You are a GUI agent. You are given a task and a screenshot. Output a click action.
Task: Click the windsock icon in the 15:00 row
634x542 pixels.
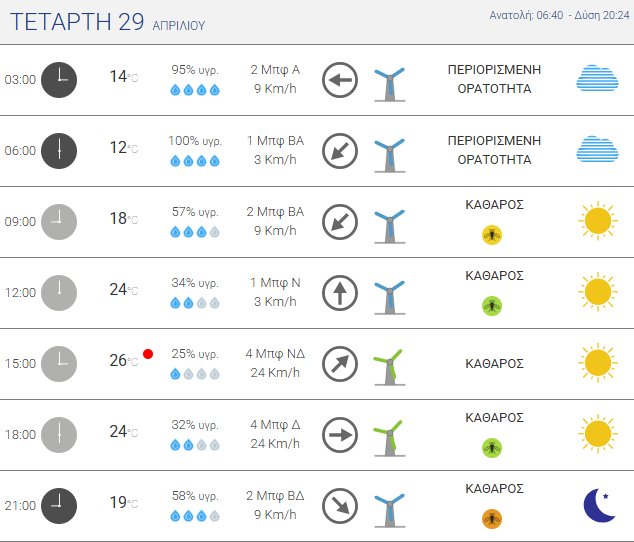(x=389, y=364)
